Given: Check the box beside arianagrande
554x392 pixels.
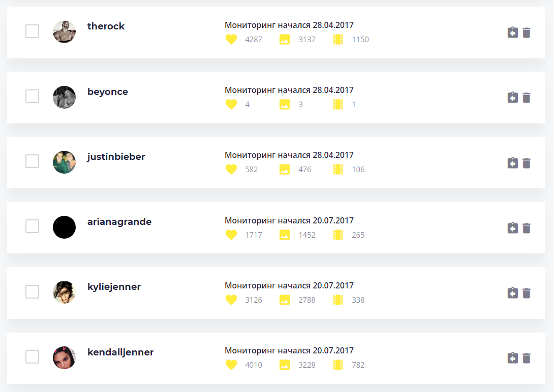Looking at the screenshot, I should (33, 226).
